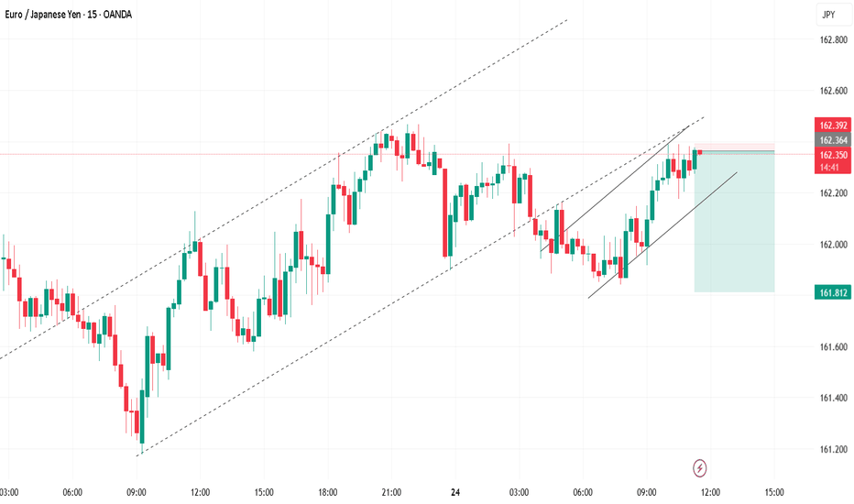Click the 162.350 current price label
The image size is (854, 504).
[833, 155]
